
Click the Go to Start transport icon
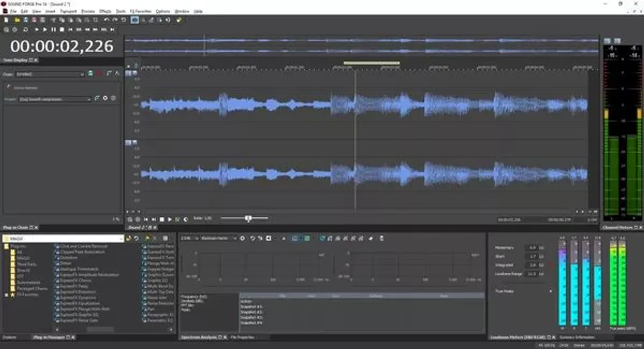[x=71, y=30]
